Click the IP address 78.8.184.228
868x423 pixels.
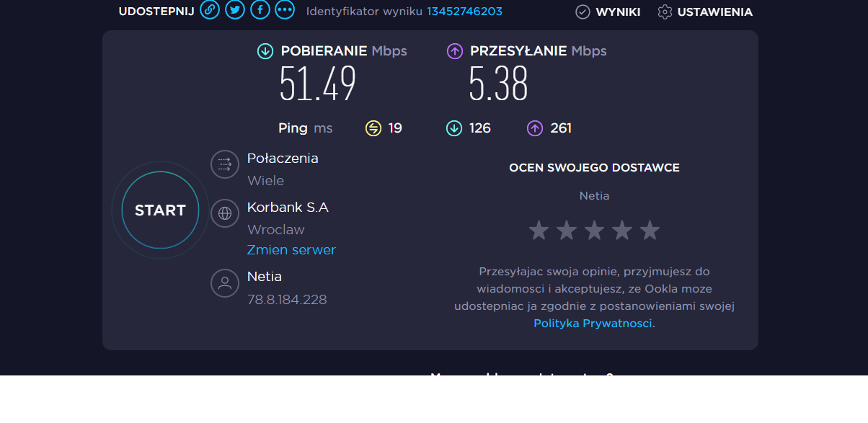point(287,300)
